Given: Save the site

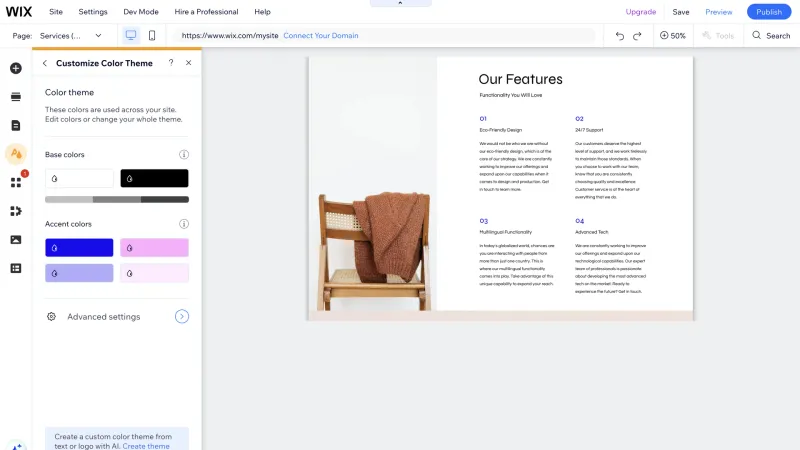Looking at the screenshot, I should (x=681, y=12).
